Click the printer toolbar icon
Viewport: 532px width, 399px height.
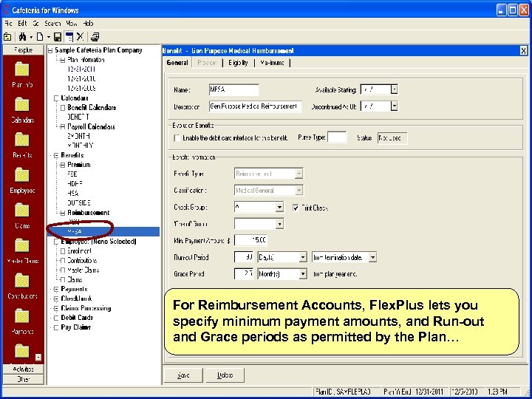click(x=95, y=37)
